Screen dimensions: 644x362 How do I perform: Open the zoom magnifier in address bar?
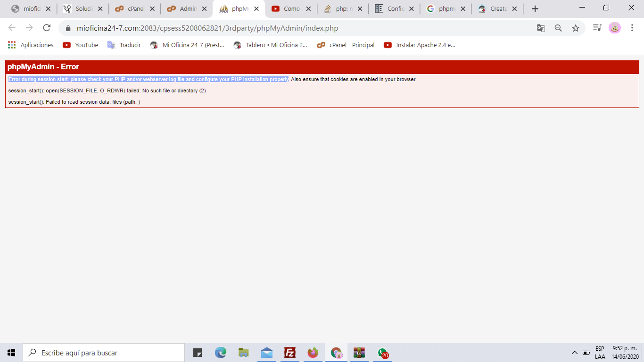558,28
